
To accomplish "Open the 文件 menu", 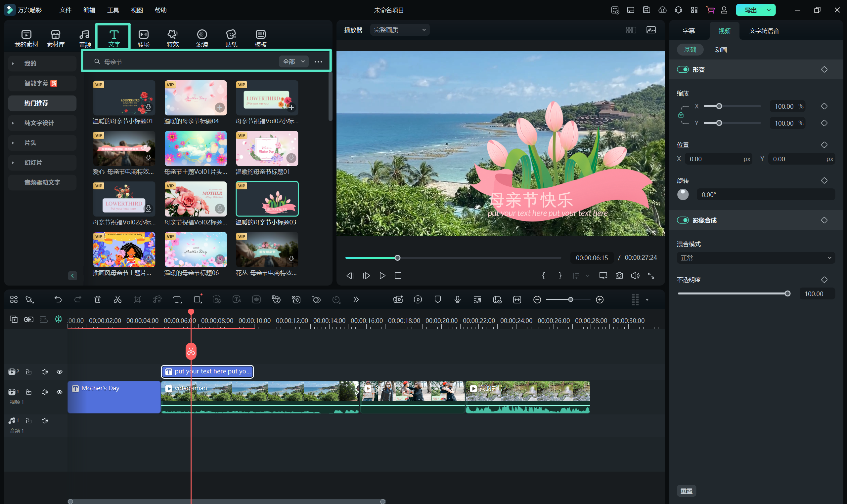I will (x=65, y=10).
